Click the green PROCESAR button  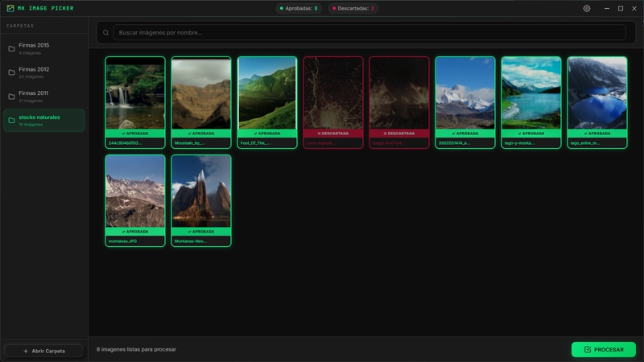[604, 349]
